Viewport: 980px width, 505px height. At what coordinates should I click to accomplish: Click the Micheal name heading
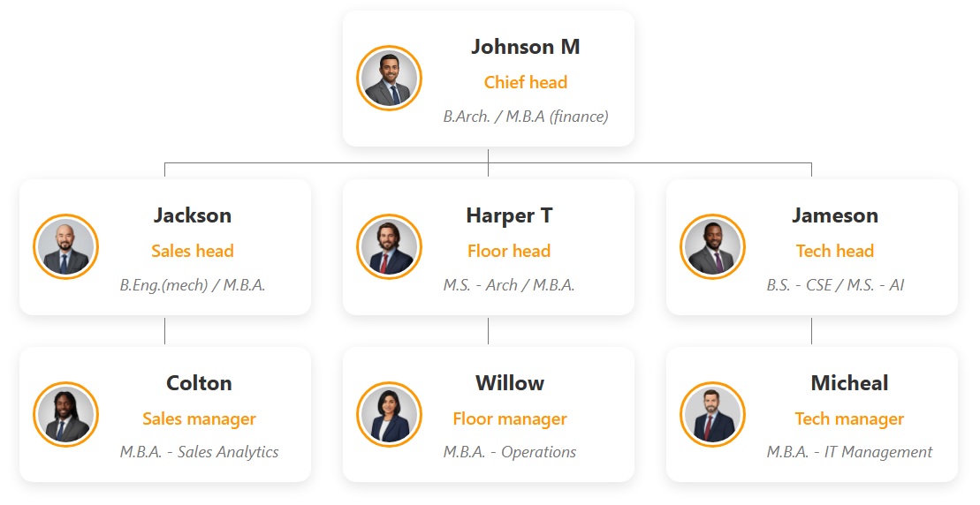[849, 383]
